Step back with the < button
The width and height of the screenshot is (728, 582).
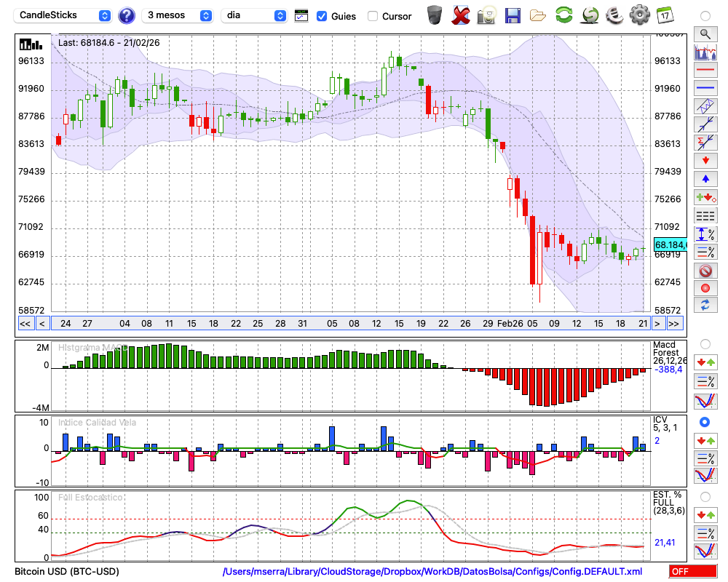coord(41,324)
